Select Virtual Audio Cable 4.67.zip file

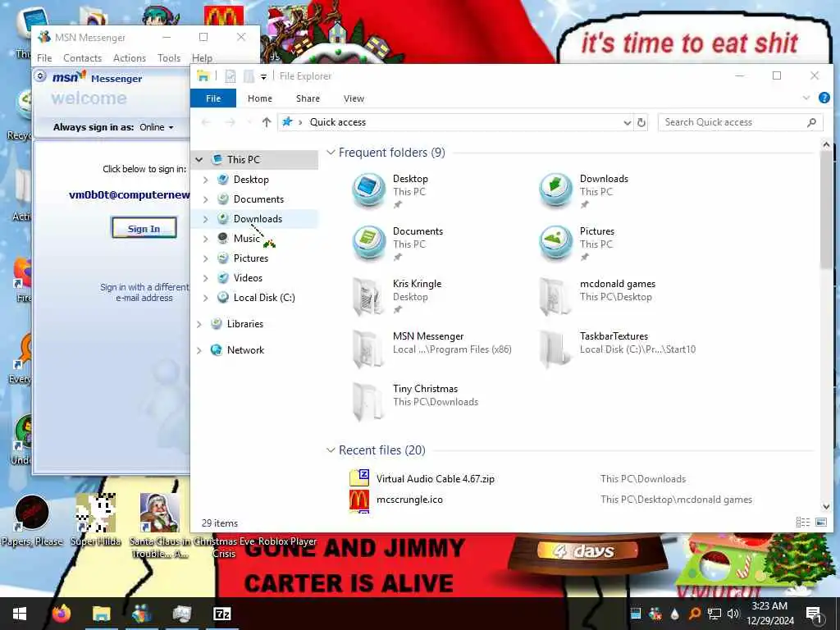(435, 478)
